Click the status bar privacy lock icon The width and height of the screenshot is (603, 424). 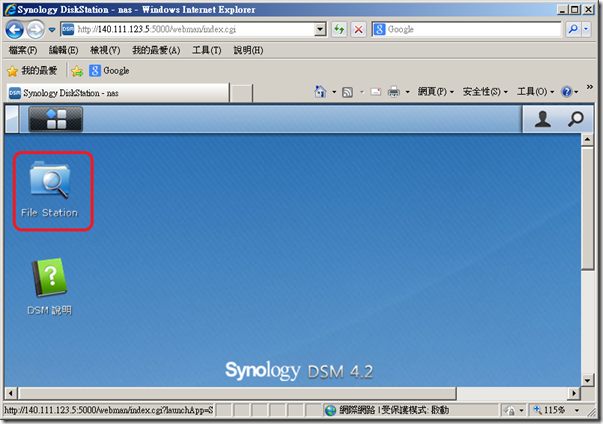(510, 411)
